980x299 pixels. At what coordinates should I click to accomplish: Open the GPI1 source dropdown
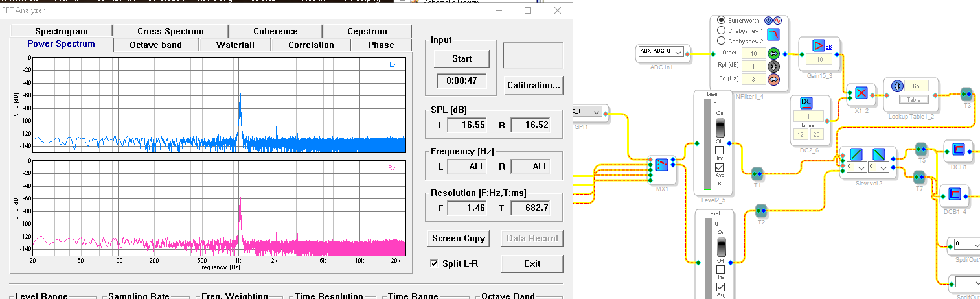point(597,112)
